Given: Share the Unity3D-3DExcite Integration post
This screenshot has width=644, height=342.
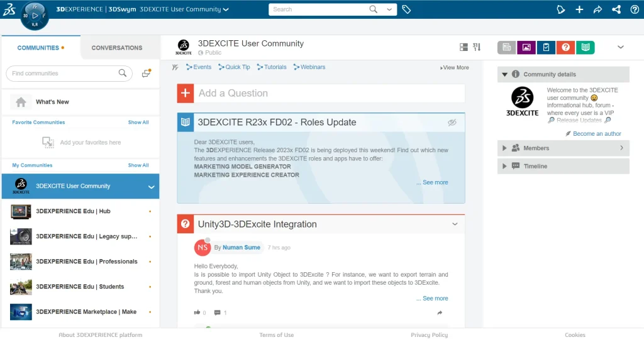Looking at the screenshot, I should (x=440, y=312).
